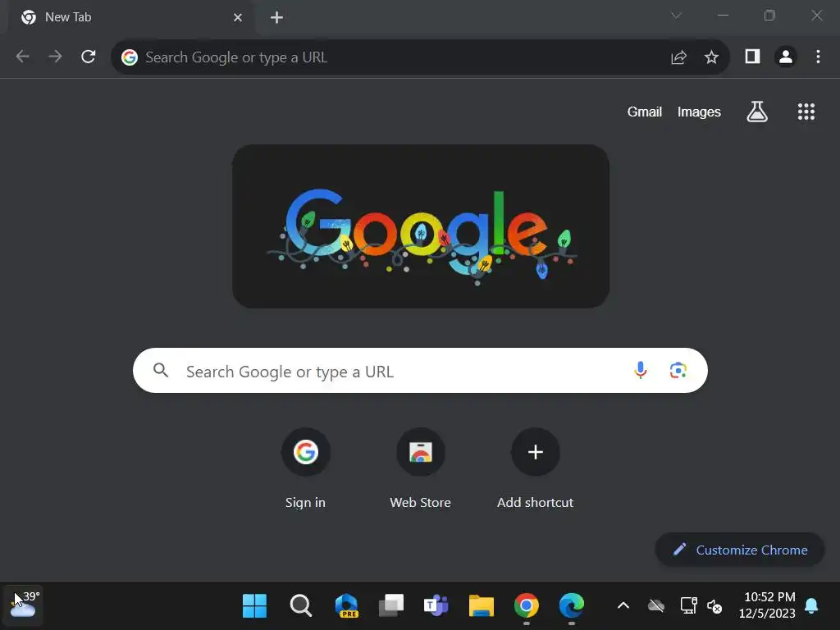This screenshot has height=630, width=840.
Task: Click the center Google search field
Action: tap(420, 371)
